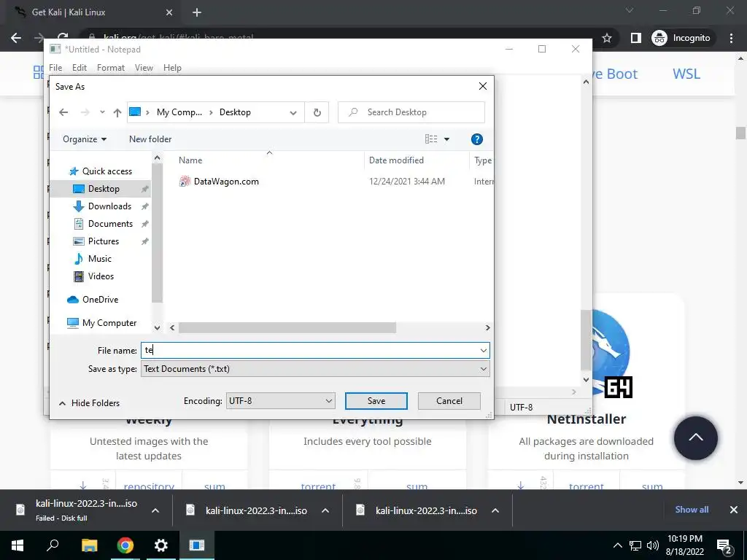Image resolution: width=747 pixels, height=560 pixels.
Task: Open File name history dropdown
Action: (x=484, y=351)
